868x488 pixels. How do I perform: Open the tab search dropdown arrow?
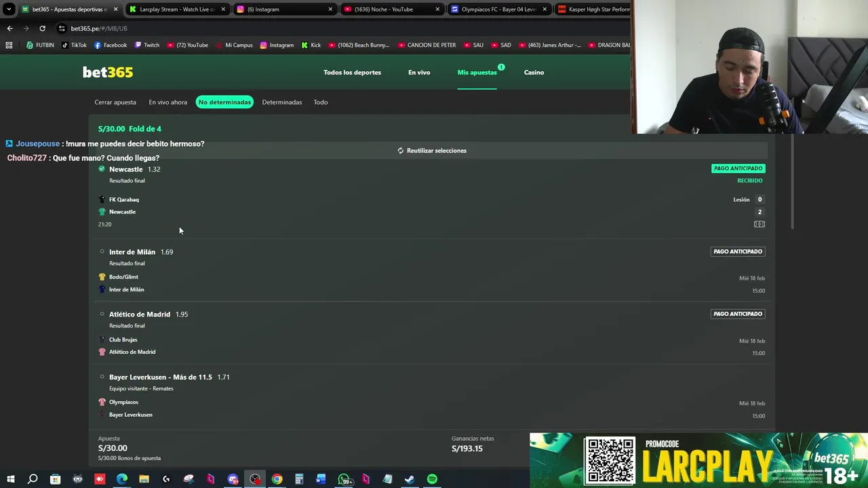9,9
